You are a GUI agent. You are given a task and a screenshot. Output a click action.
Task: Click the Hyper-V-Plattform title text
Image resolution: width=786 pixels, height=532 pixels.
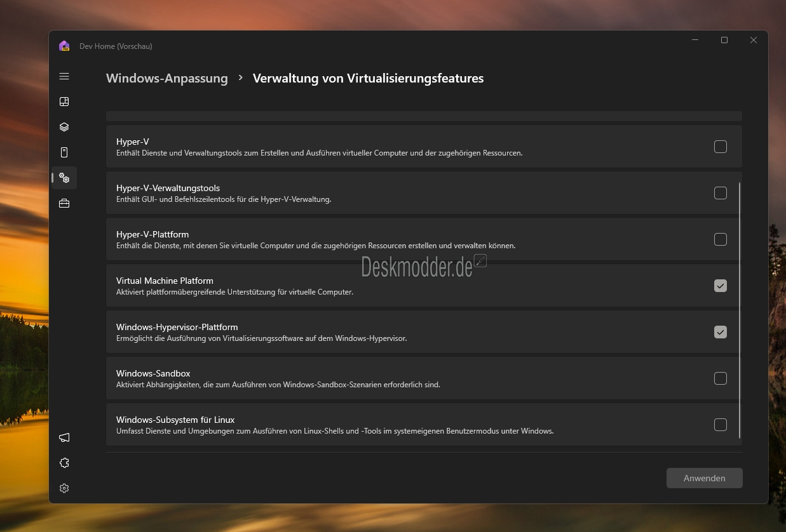pos(152,234)
